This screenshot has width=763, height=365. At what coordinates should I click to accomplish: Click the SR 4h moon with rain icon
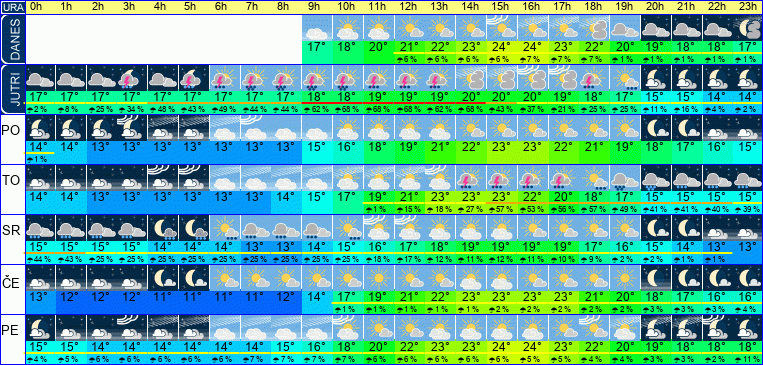point(163,228)
